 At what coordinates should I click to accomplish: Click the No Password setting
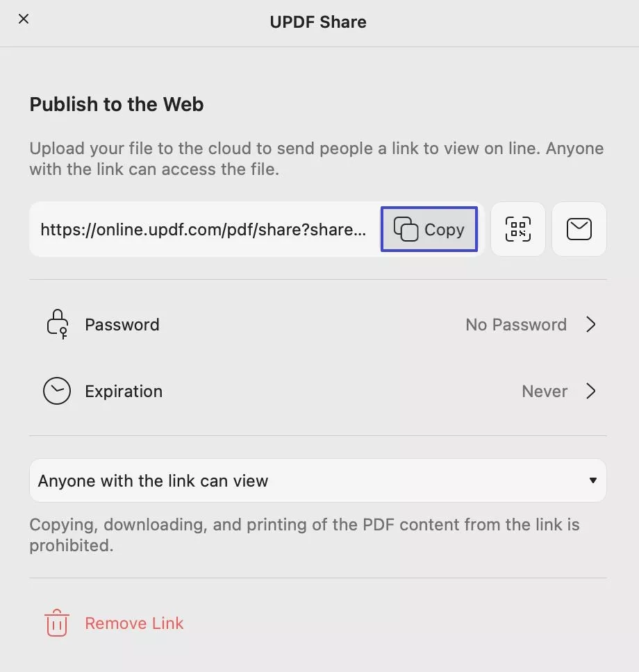pyautogui.click(x=515, y=324)
